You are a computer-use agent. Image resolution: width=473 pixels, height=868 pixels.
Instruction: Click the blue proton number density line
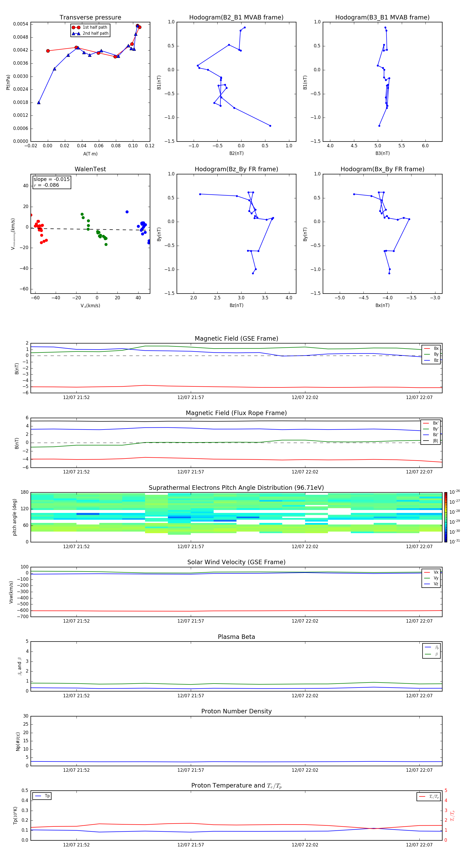(x=236, y=761)
